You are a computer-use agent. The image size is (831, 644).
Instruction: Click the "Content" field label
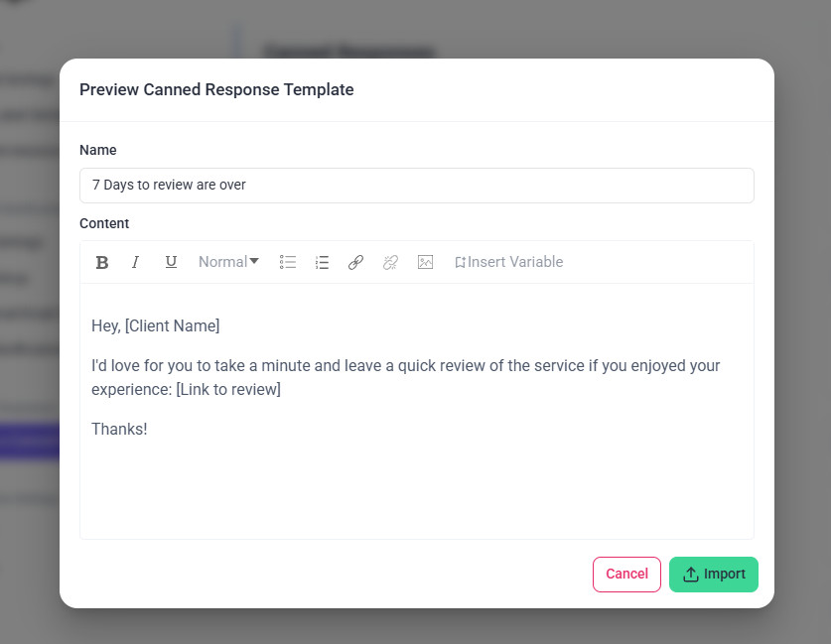click(104, 223)
